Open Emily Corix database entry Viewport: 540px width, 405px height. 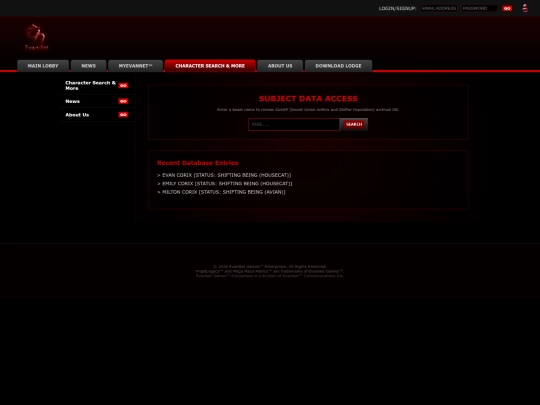click(x=225, y=184)
